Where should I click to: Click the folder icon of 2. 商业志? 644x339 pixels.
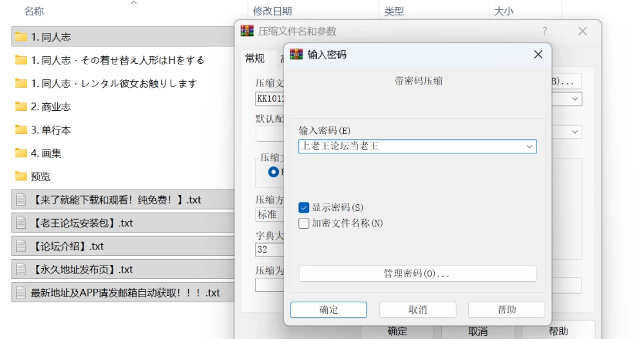(21, 107)
